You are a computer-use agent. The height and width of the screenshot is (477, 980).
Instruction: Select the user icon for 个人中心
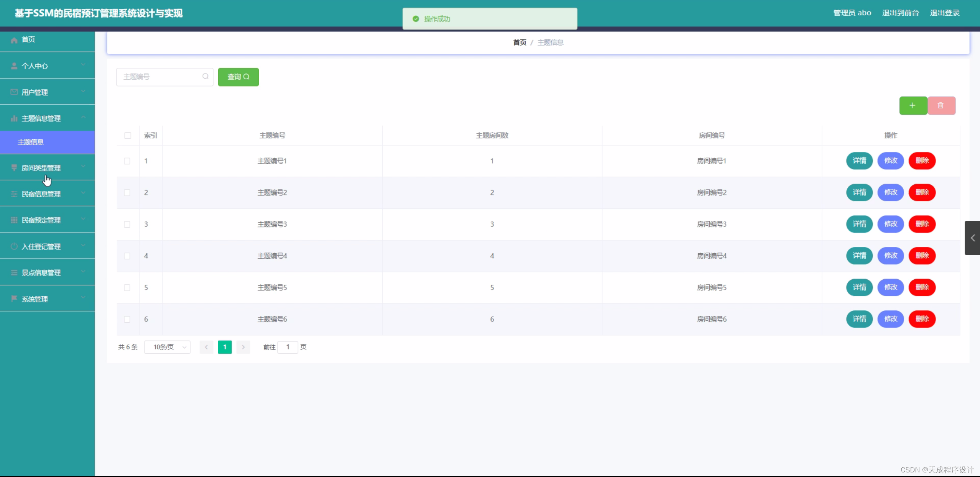[x=14, y=66]
